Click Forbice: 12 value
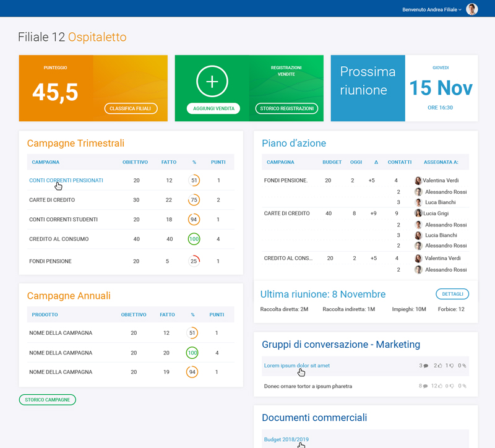 click(x=451, y=309)
